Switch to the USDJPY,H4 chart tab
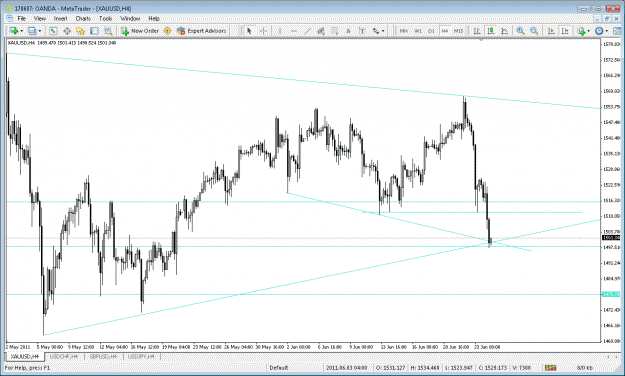 [141, 356]
